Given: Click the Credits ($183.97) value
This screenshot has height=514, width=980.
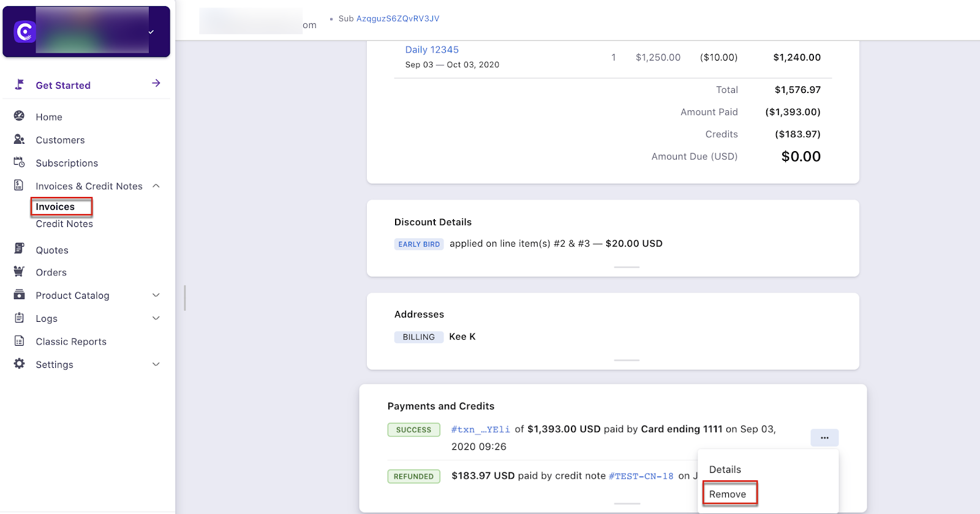Looking at the screenshot, I should coord(797,134).
